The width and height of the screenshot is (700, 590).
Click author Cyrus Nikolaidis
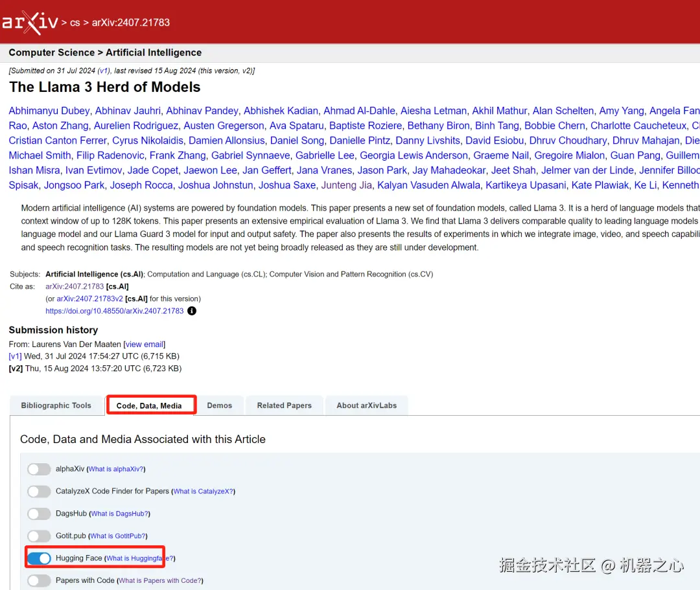click(x=148, y=141)
